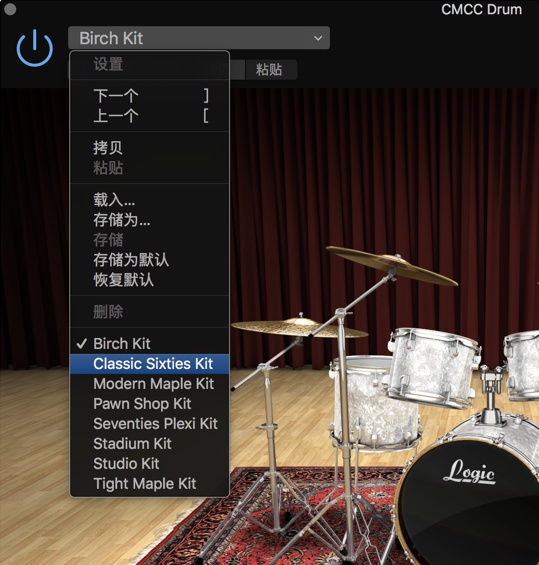Pick the Stadium Kit preset
The height and width of the screenshot is (565, 539).
pos(150,444)
